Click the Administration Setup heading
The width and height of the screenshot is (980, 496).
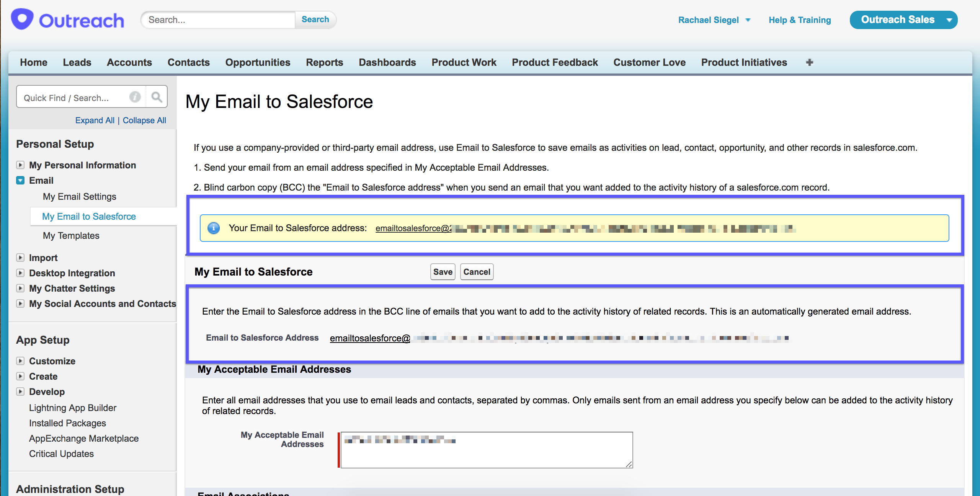coord(70,489)
